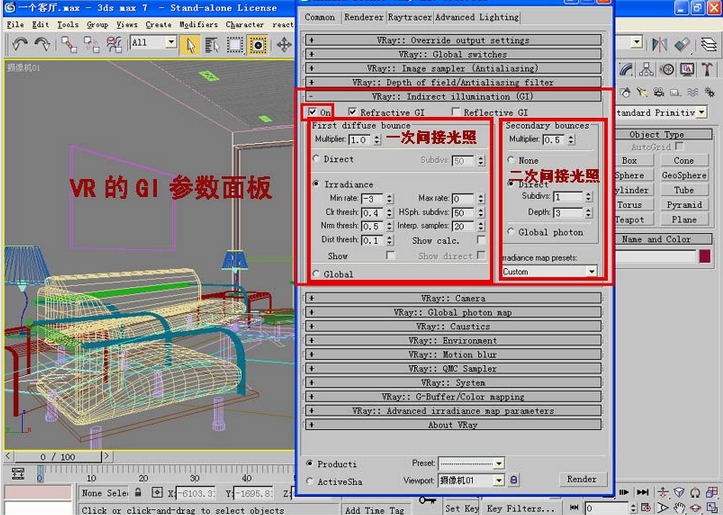Viewport: 723px width, 515px height.
Task: Open the selection filter All dropdown
Action: click(171, 42)
